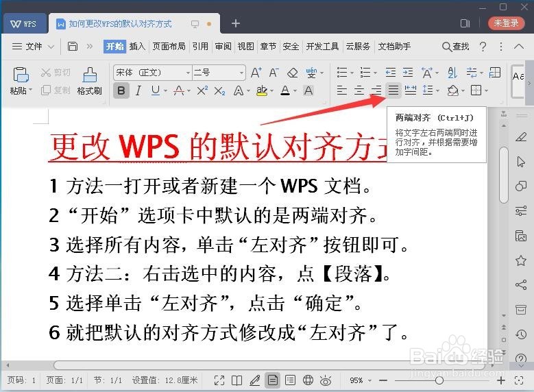Screen dimensions: 534x392
Task: Toggle Underline formatting button
Action: coord(156,90)
